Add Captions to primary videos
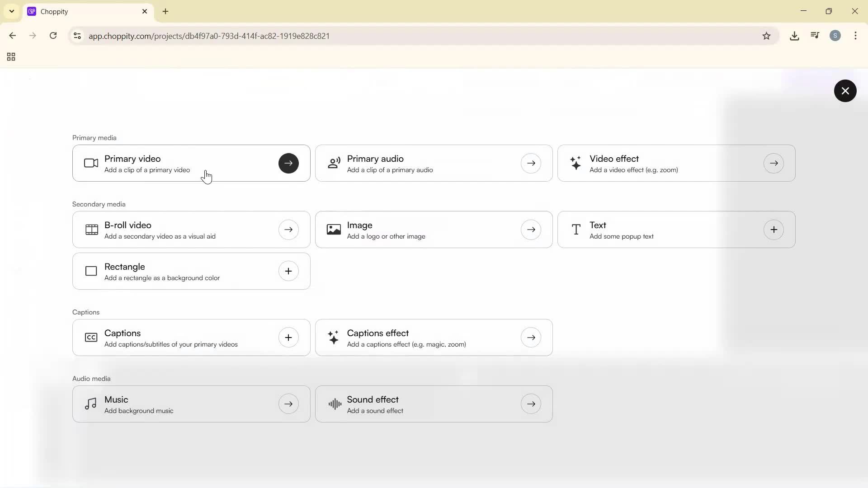This screenshot has height=488, width=868. click(x=191, y=338)
